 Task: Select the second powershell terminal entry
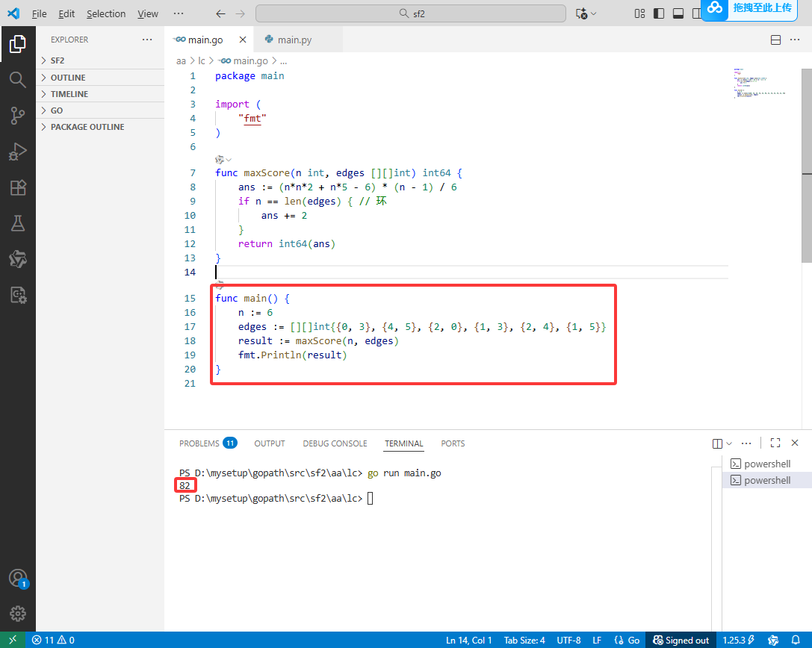pyautogui.click(x=766, y=480)
